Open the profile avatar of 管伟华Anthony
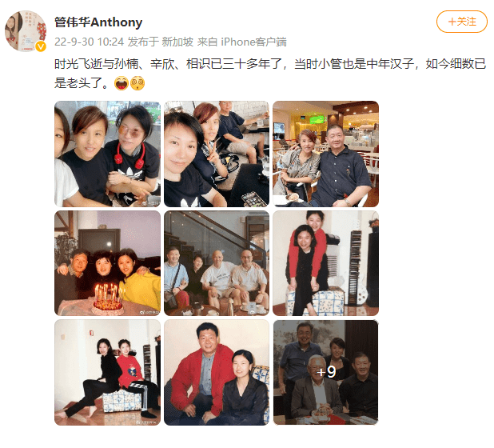 pyautogui.click(x=26, y=31)
